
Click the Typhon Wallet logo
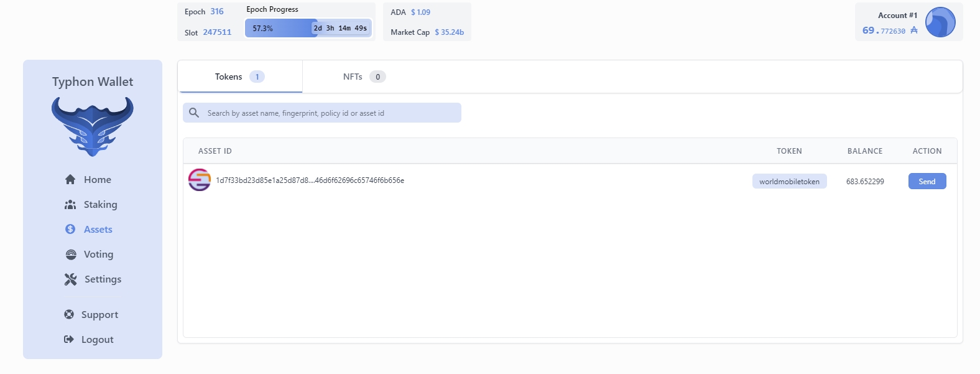click(x=93, y=126)
